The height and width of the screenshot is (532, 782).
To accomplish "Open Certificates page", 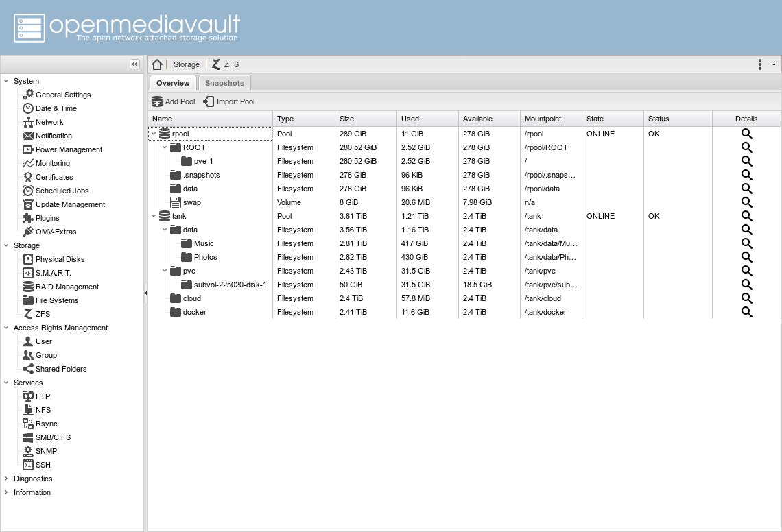I will [54, 177].
